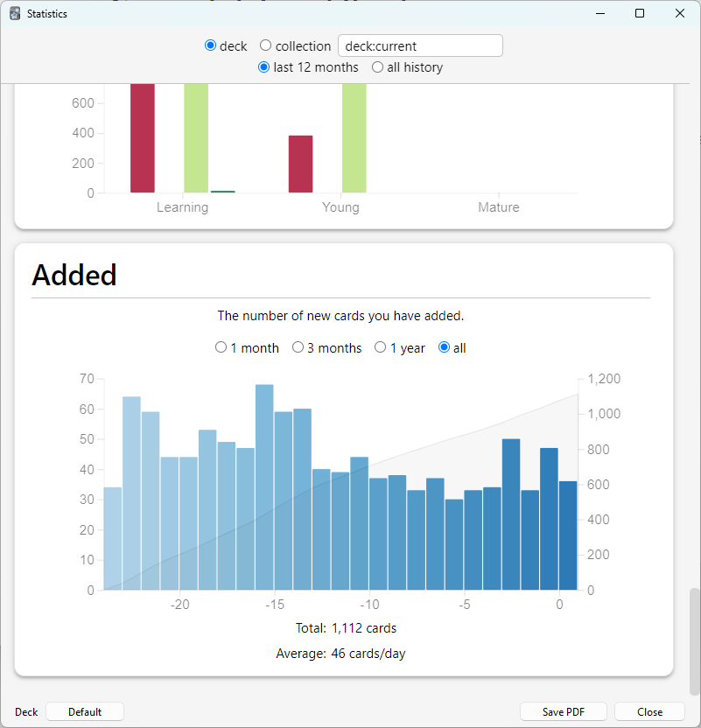
Task: Choose 1 year for Added graph
Action: coord(380,347)
